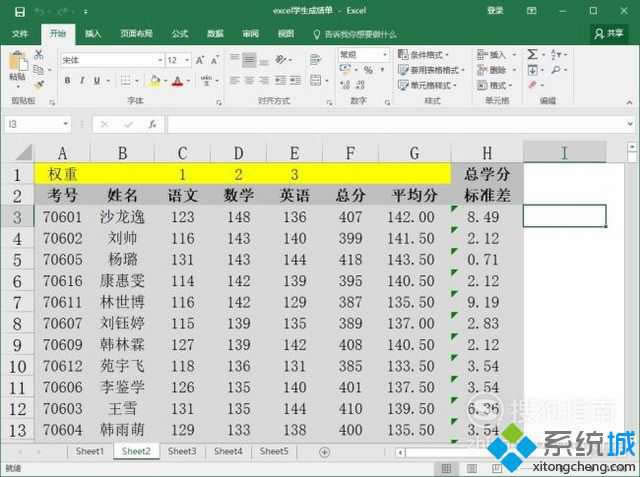
Task: Click the login button in title bar
Action: coord(495,11)
